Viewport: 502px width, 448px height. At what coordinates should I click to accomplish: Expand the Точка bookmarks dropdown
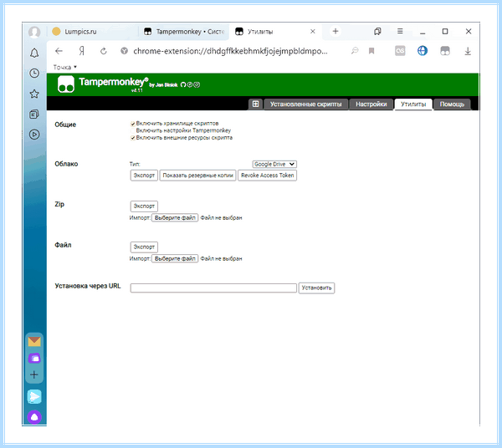(x=65, y=67)
